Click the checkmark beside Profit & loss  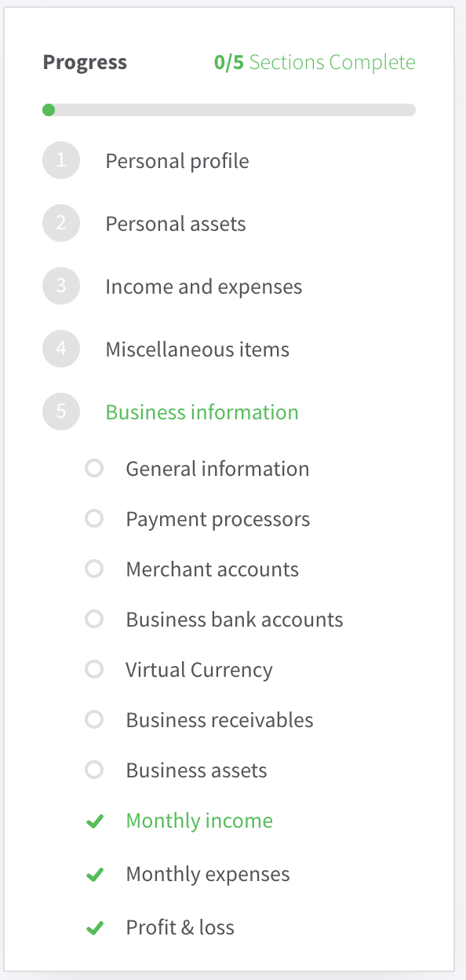pyautogui.click(x=95, y=928)
